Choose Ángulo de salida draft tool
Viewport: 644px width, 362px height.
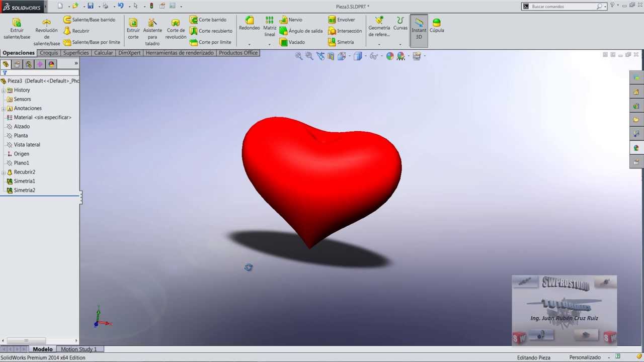(x=301, y=31)
